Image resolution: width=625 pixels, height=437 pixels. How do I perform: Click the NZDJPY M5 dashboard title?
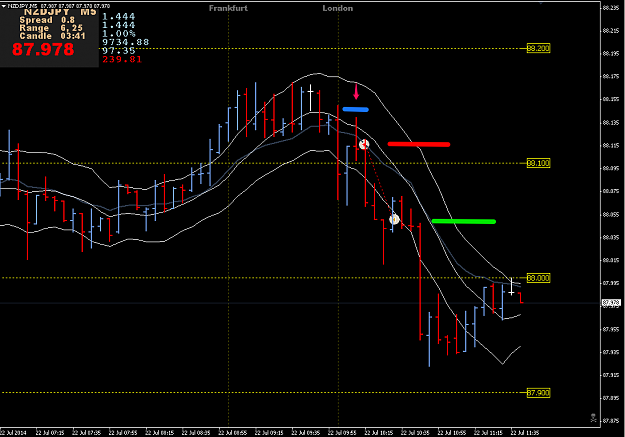[60, 12]
